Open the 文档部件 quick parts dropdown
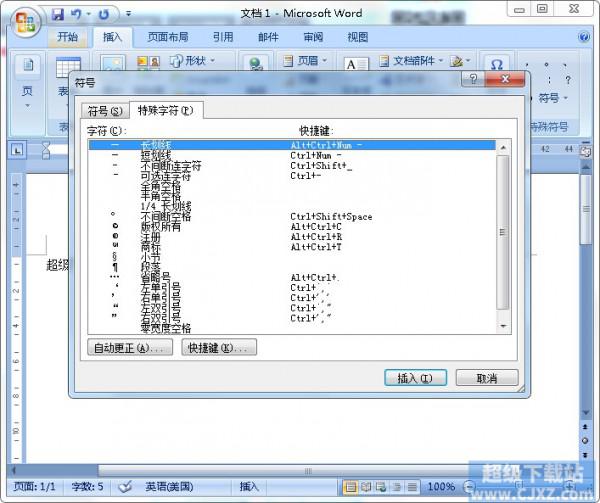 pyautogui.click(x=411, y=60)
